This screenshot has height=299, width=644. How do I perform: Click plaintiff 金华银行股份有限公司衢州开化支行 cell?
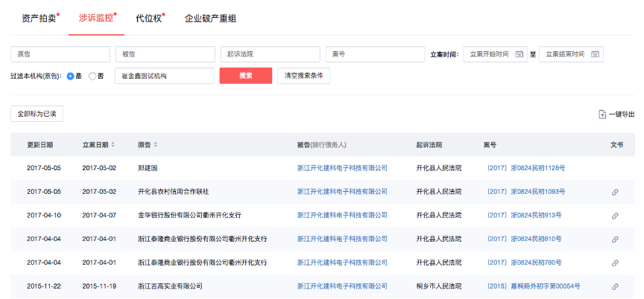click(x=190, y=215)
